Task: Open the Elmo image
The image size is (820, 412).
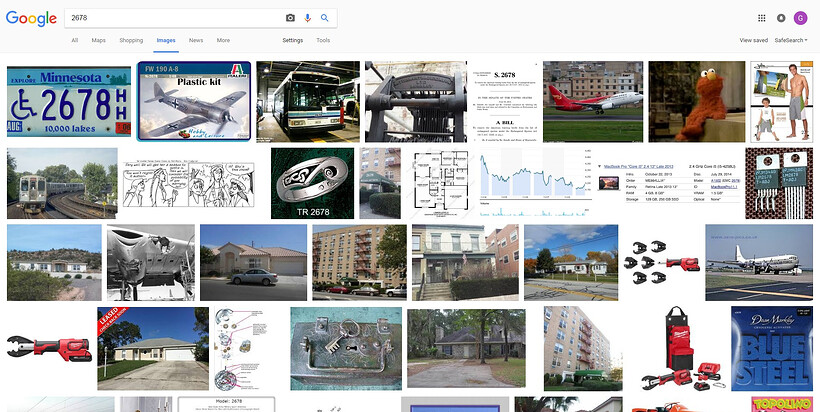Action: tap(697, 101)
